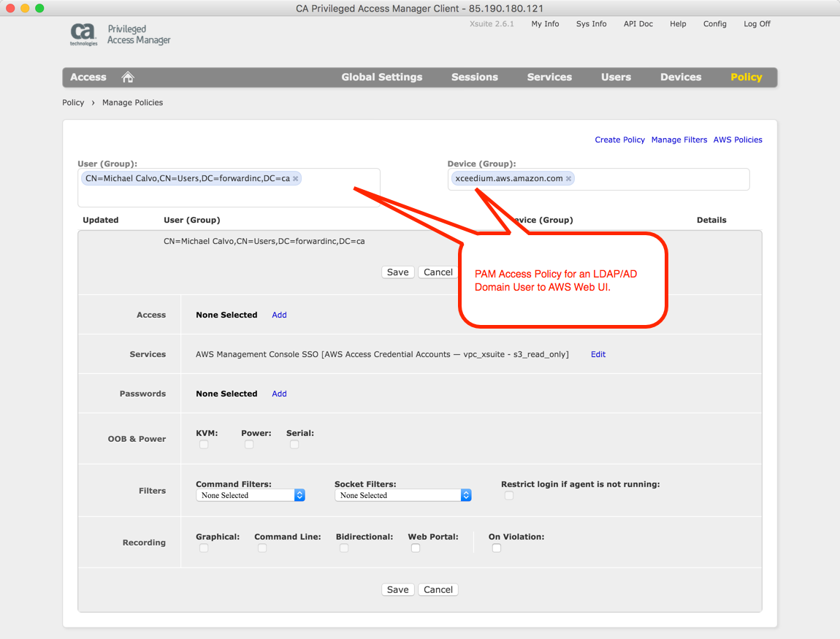The height and width of the screenshot is (639, 840).
Task: Open the My Info link
Action: (x=545, y=24)
